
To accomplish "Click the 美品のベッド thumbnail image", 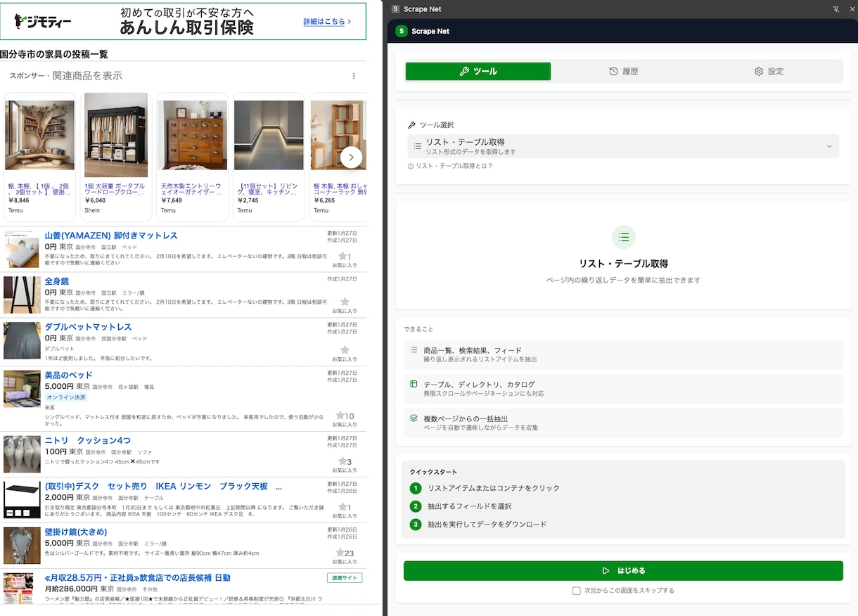I will 22,389.
